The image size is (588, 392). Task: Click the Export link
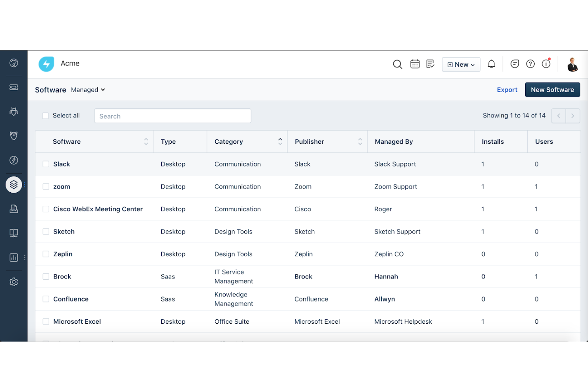click(x=507, y=90)
